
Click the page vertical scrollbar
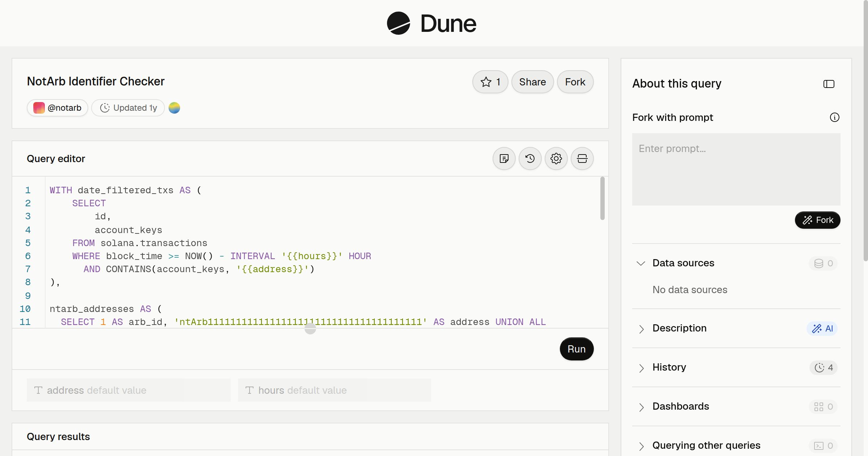pos(865,130)
